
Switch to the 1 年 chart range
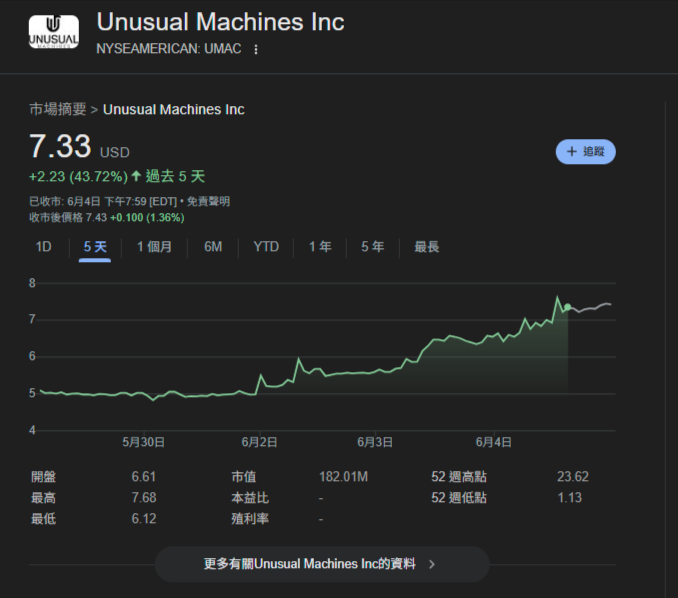(320, 247)
